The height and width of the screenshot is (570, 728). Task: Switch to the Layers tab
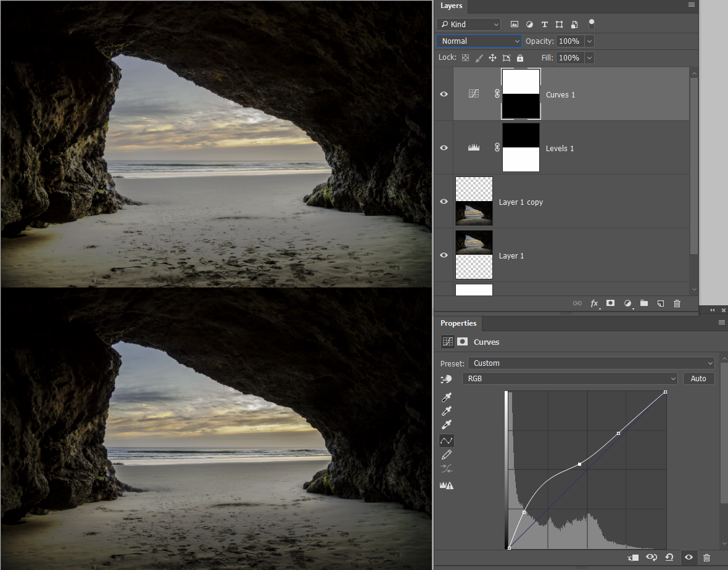451,6
